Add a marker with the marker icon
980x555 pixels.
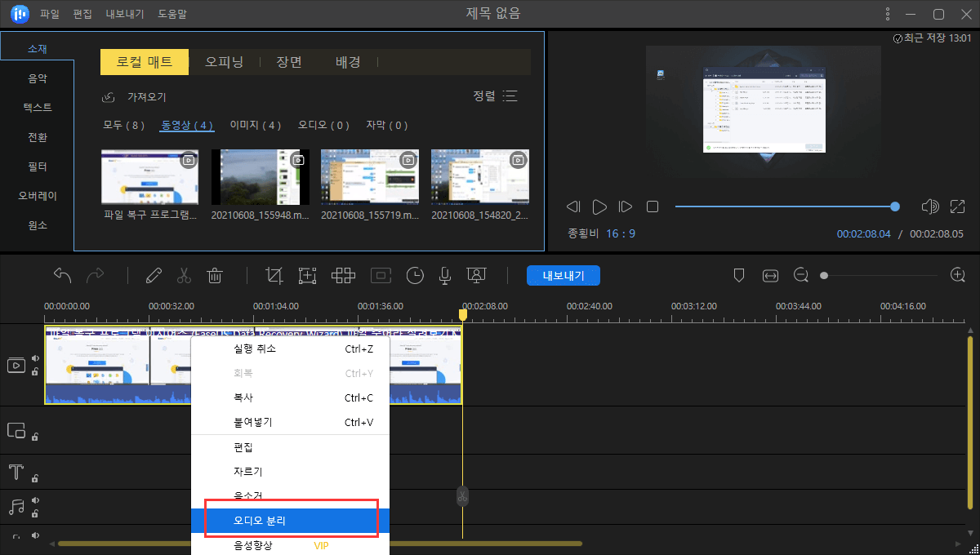tap(739, 276)
